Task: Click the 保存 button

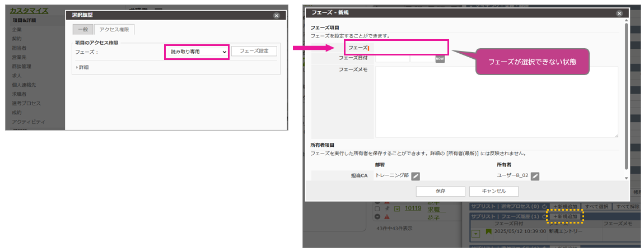Action: [440, 192]
